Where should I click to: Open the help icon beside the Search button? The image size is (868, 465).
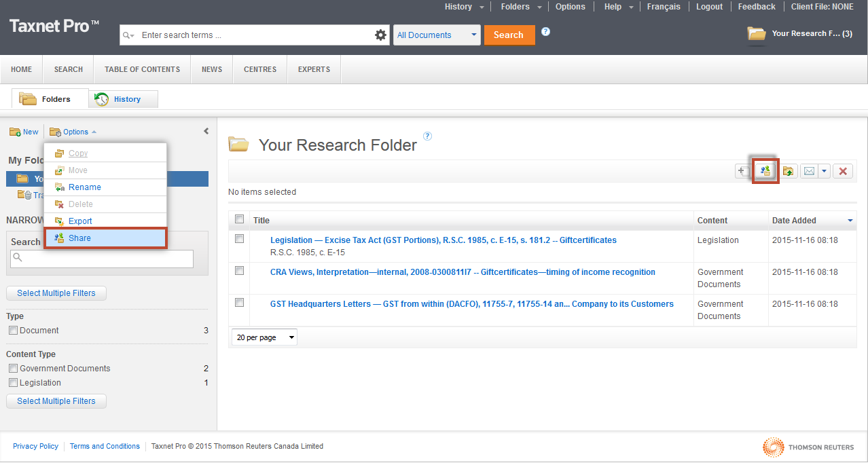coord(545,32)
